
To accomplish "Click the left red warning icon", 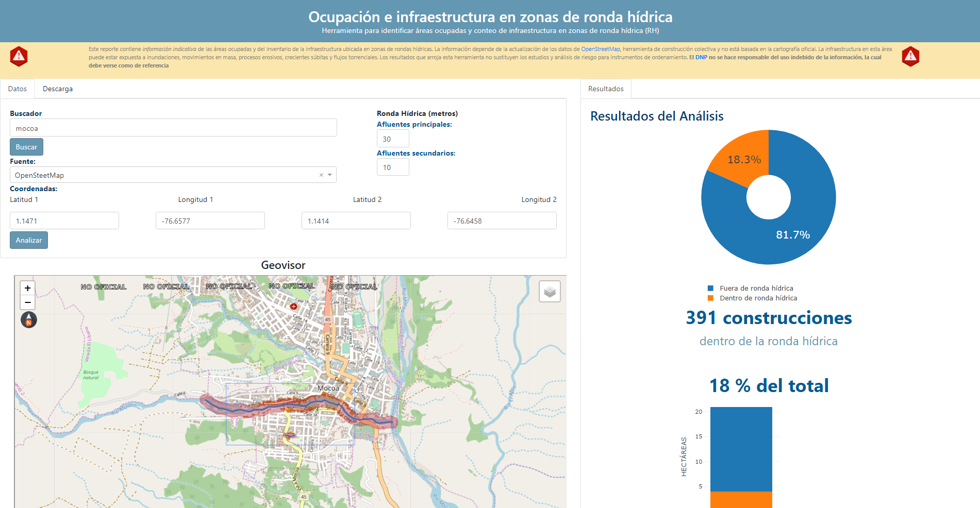I will pyautogui.click(x=19, y=56).
